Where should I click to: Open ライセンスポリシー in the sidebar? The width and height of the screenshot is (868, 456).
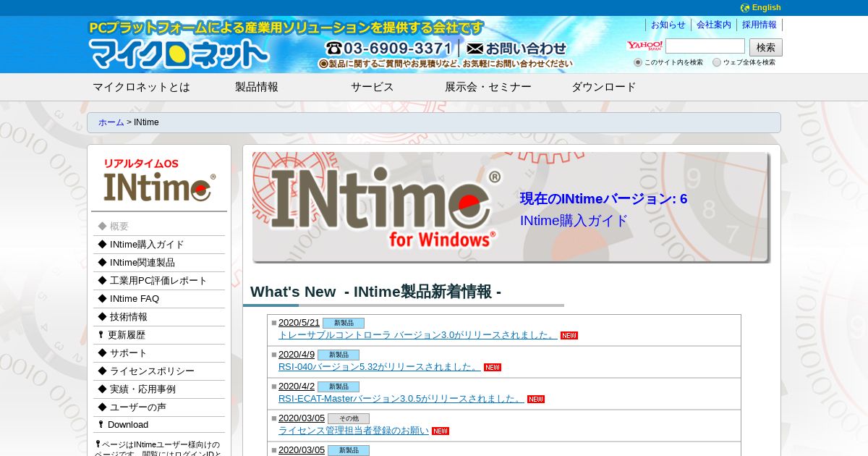point(159,371)
